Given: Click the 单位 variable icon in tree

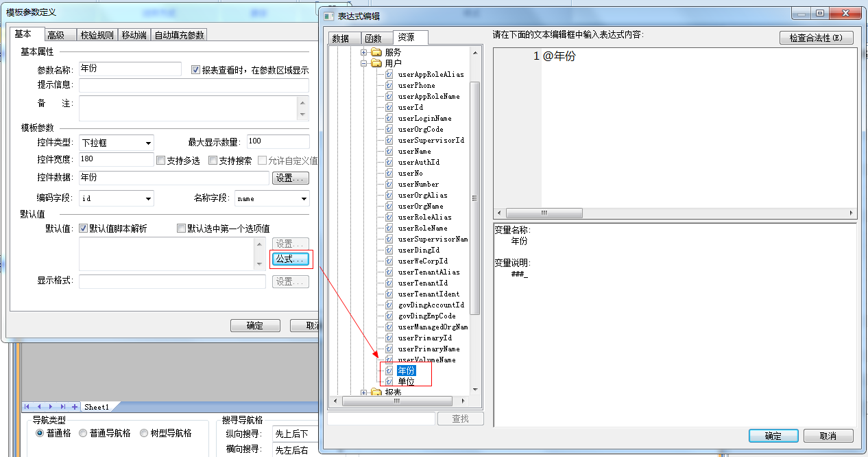Looking at the screenshot, I should click(x=389, y=382).
